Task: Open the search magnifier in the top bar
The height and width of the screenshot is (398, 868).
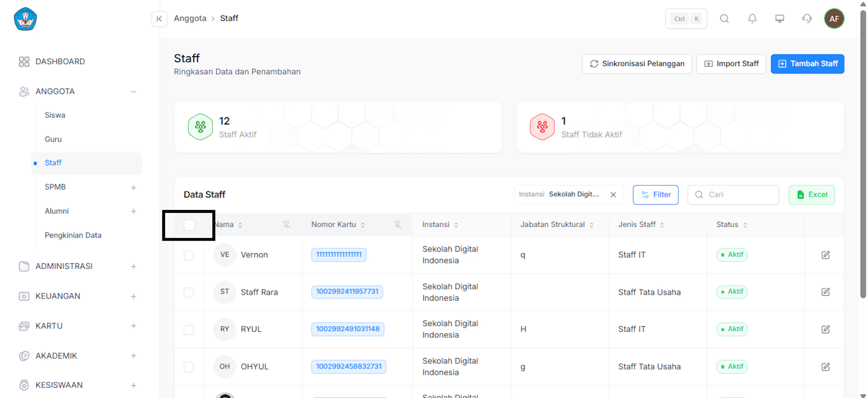Action: tap(724, 19)
